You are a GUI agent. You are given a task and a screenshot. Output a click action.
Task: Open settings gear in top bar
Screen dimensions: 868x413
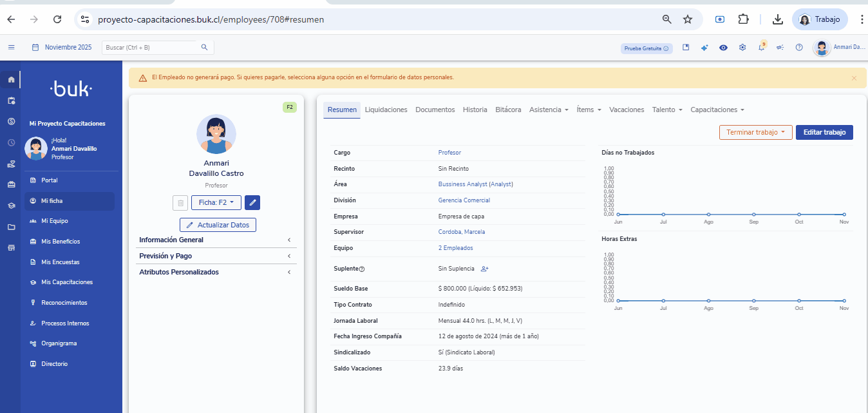(742, 48)
